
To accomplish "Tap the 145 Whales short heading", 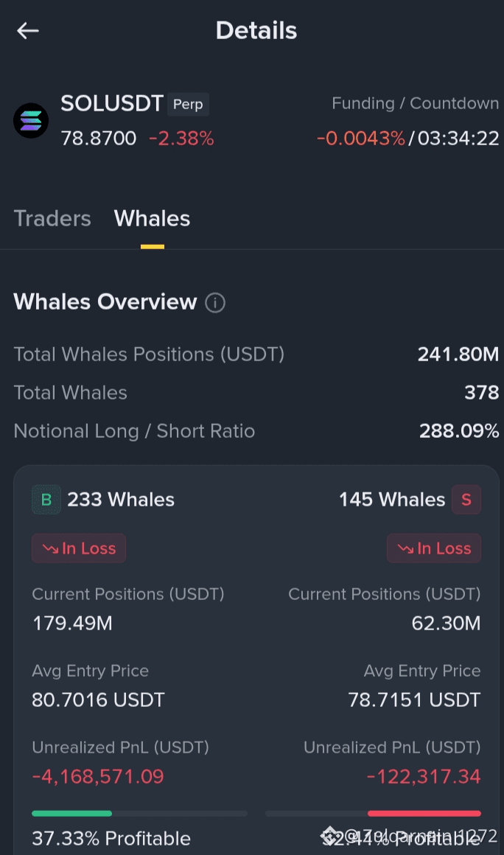I will [x=392, y=500].
